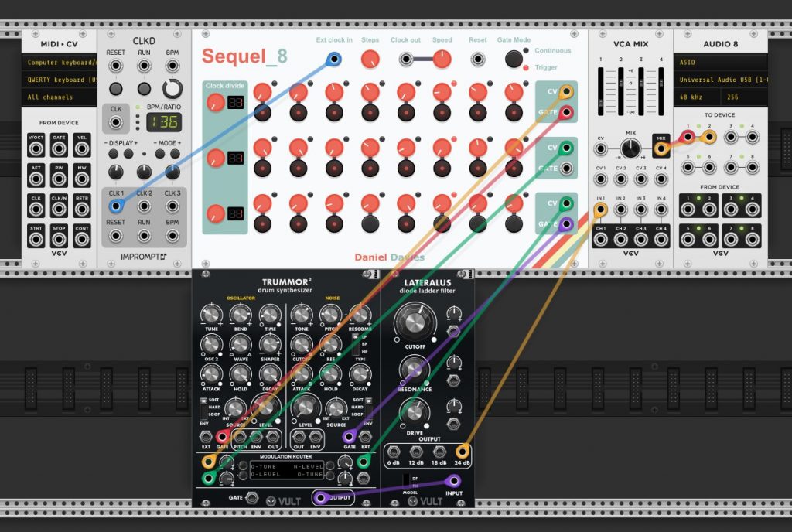This screenshot has height=532, width=792.
Task: Select the INPUT jack on Lateralus
Action: click(453, 481)
